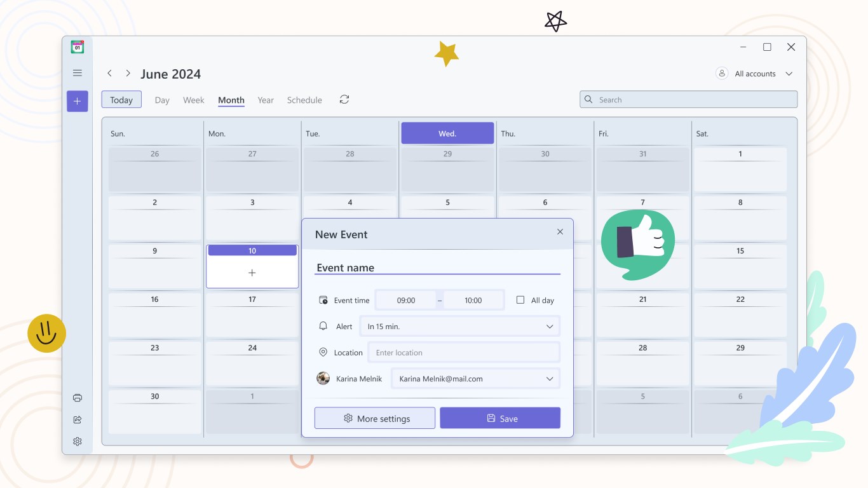
Task: Click the share icon in sidebar
Action: tap(78, 419)
